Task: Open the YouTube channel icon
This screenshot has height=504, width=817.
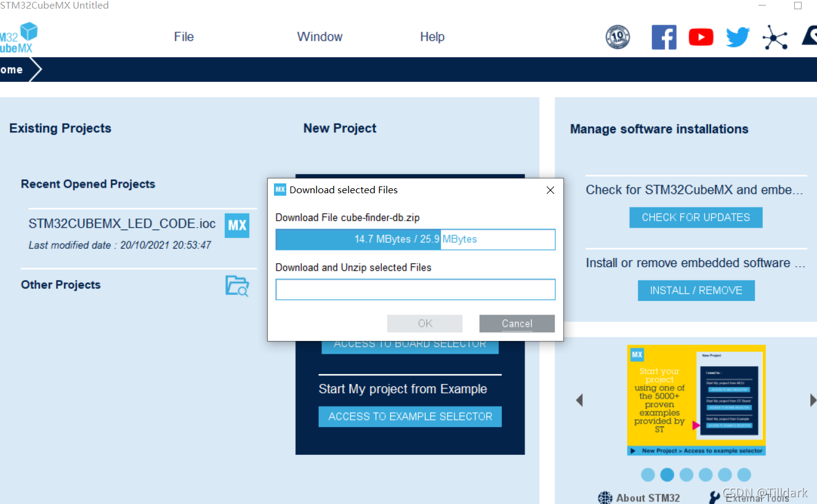Action: point(701,38)
